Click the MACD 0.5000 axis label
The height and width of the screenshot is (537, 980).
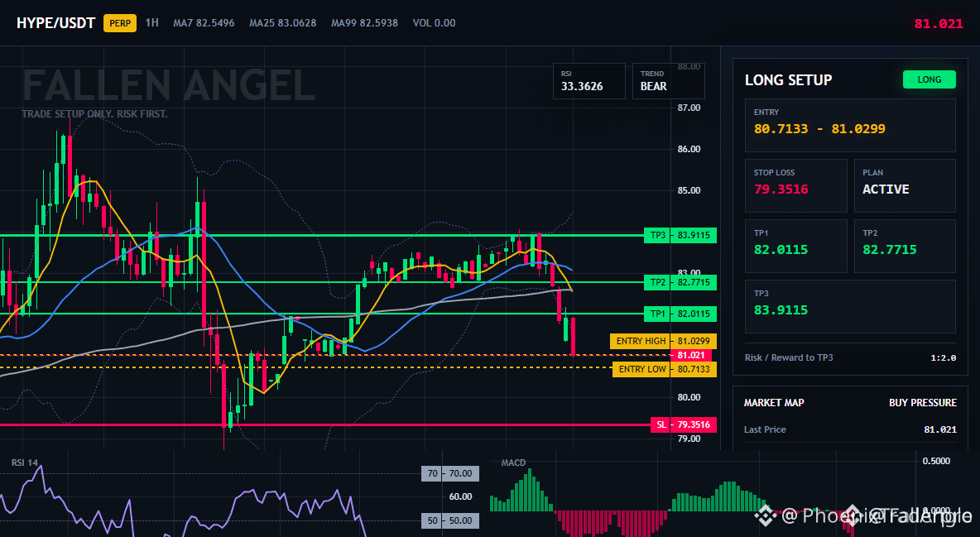pyautogui.click(x=936, y=461)
